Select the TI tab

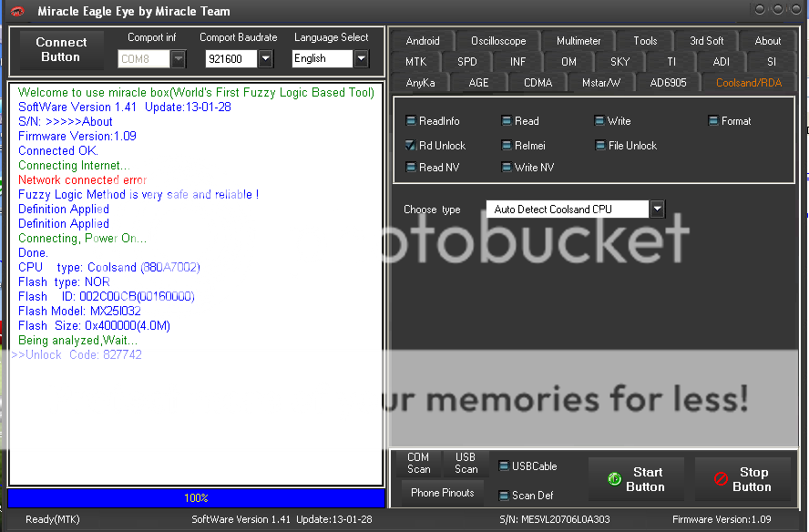coord(671,62)
